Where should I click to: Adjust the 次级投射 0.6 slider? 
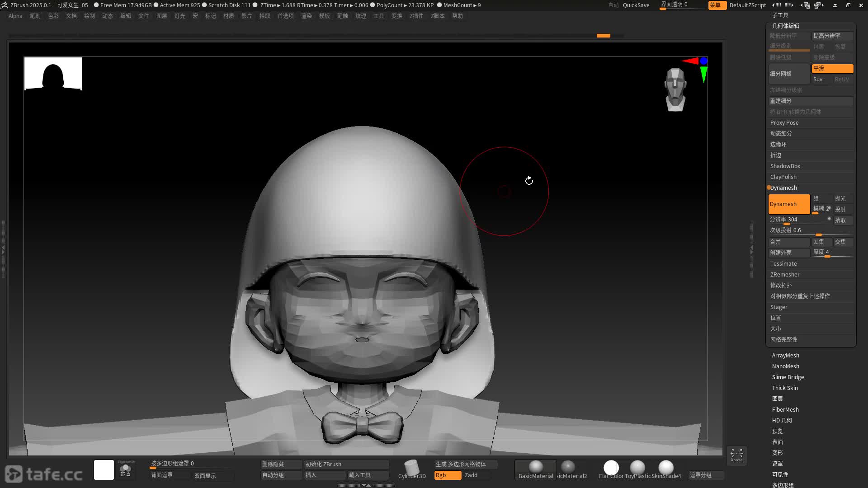point(811,231)
